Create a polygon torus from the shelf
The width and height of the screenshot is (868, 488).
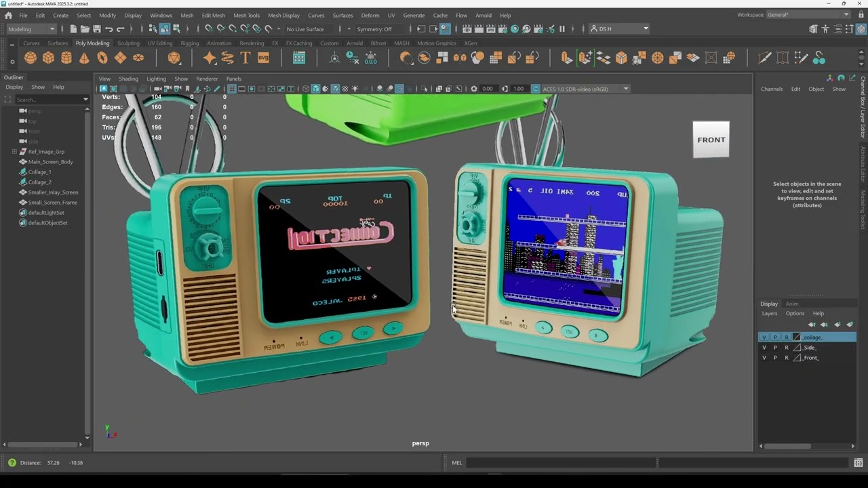(102, 58)
